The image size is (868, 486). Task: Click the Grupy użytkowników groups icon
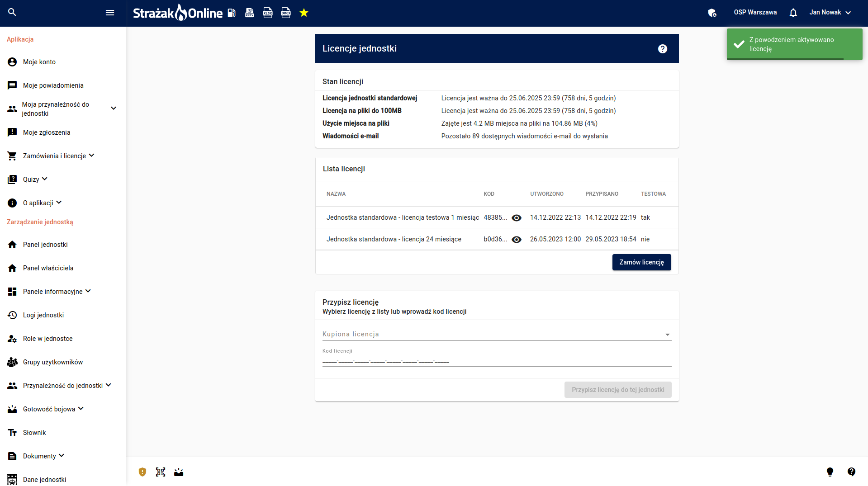tap(12, 362)
